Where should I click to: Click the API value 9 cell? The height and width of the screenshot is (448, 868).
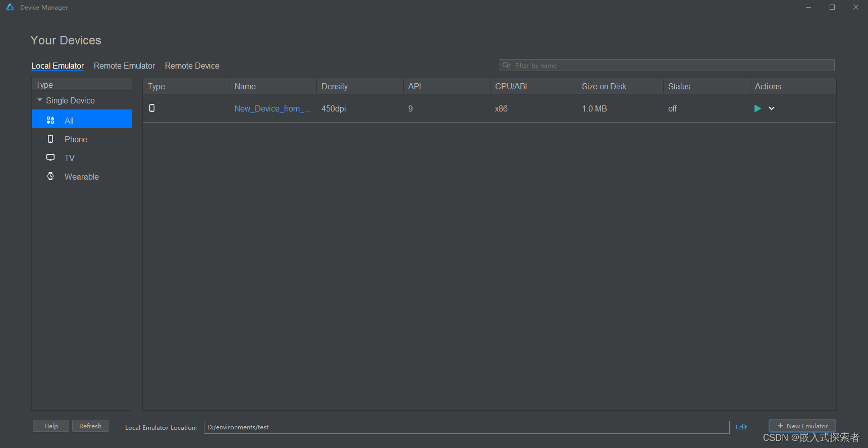click(410, 108)
